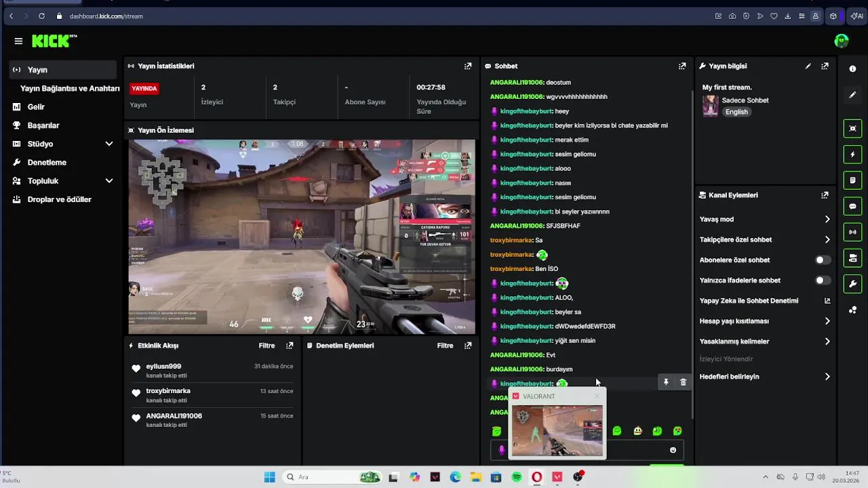The width and height of the screenshot is (868, 488).
Task: Open the user avatar menu at top right
Action: [842, 41]
